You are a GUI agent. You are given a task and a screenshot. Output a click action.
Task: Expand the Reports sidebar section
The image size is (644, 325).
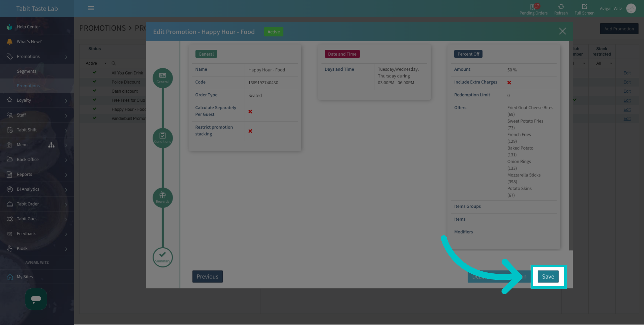click(x=37, y=174)
